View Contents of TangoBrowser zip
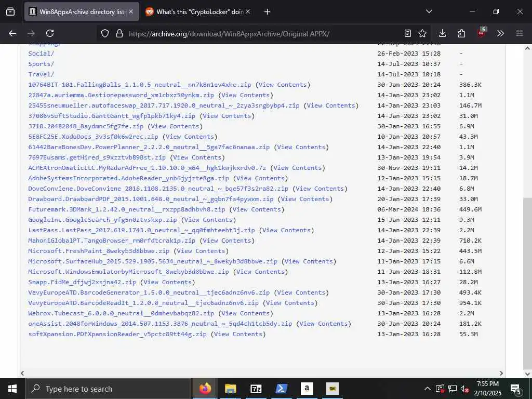The width and height of the screenshot is (532, 399). point(227,241)
